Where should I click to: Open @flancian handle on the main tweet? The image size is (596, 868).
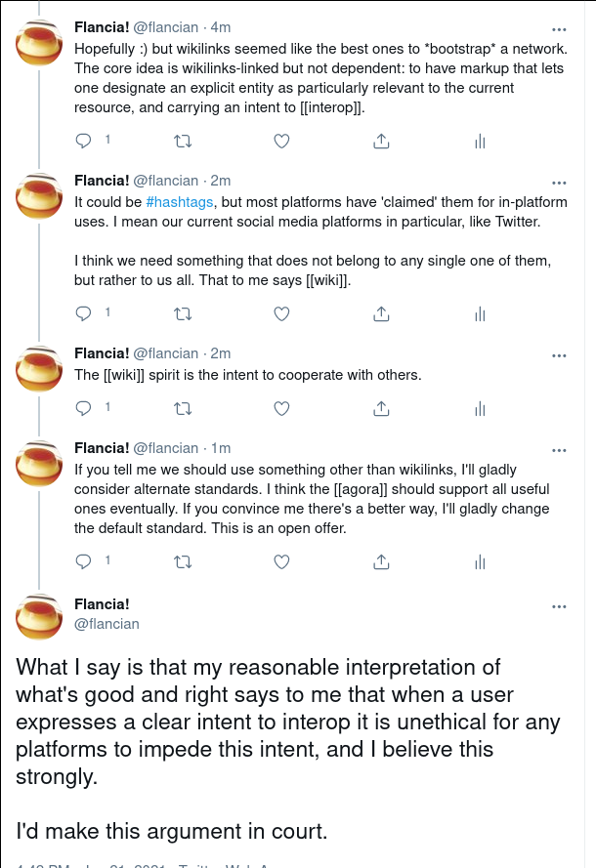pos(106,624)
